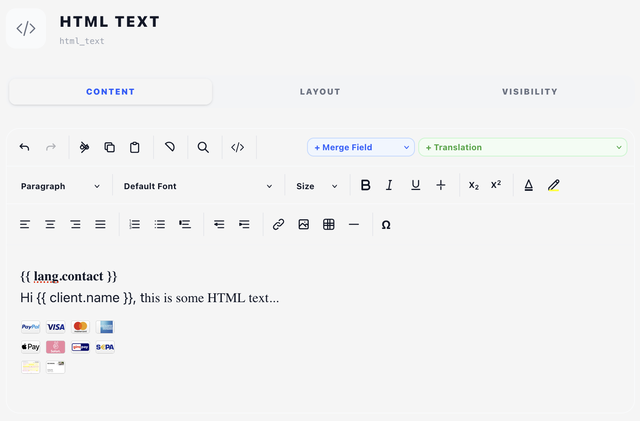Select the pink payment icon

[x=56, y=347]
